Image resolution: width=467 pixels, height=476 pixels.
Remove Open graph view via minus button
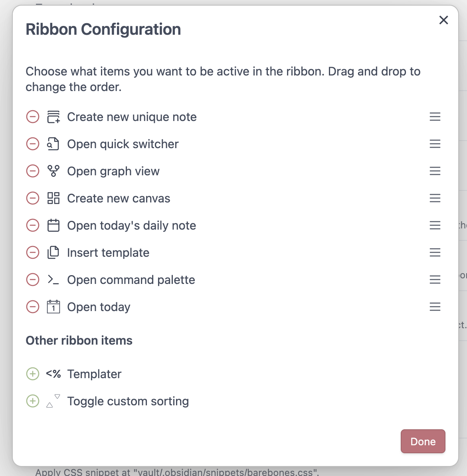pos(33,171)
